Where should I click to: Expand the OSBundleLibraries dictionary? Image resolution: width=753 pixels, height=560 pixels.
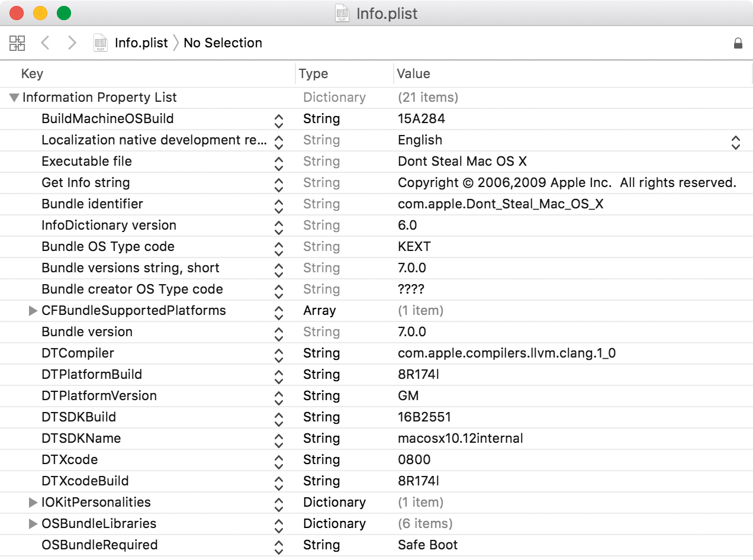click(x=33, y=524)
